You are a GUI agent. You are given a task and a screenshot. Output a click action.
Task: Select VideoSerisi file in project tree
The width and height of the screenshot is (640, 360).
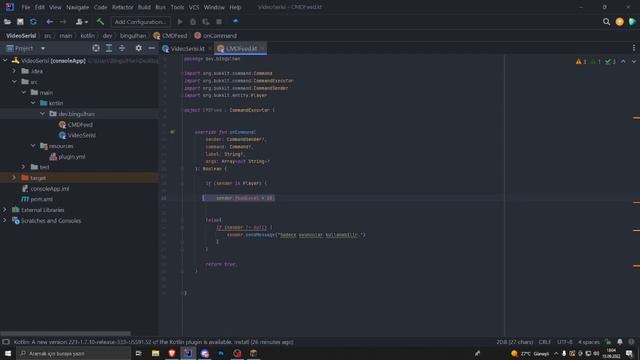tap(82, 135)
